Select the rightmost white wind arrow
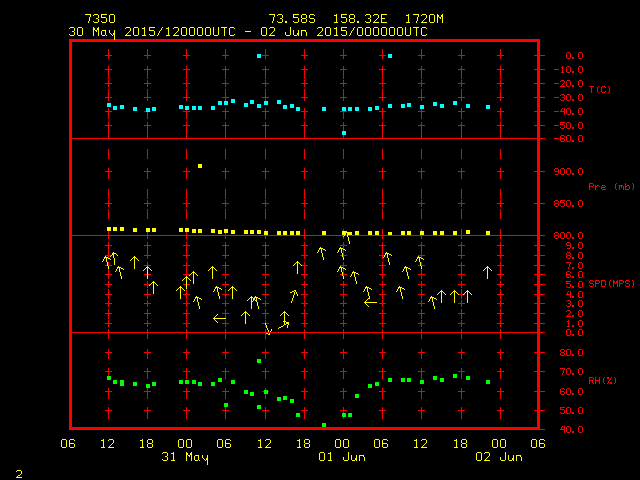This screenshot has height=480, width=640. point(488,271)
